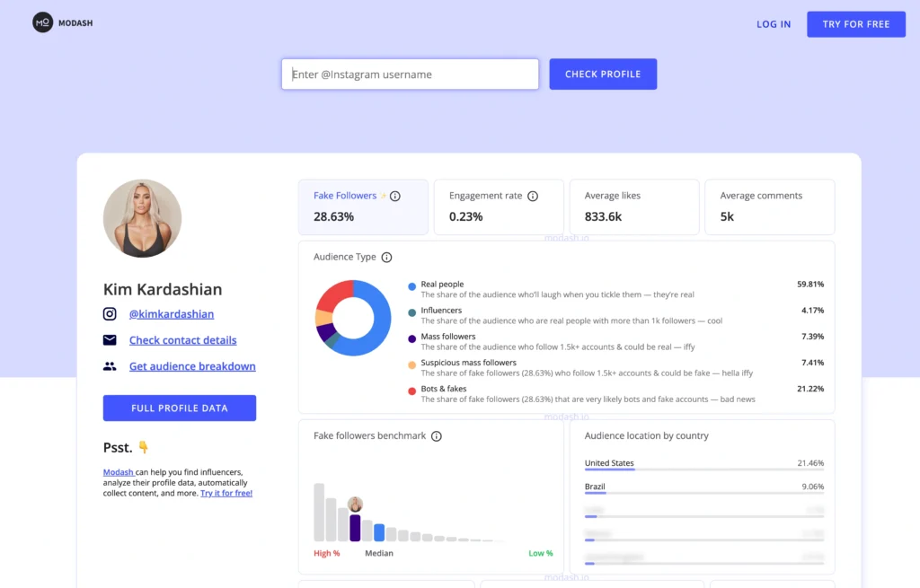Click the Engagement rate info icon

[x=533, y=195]
